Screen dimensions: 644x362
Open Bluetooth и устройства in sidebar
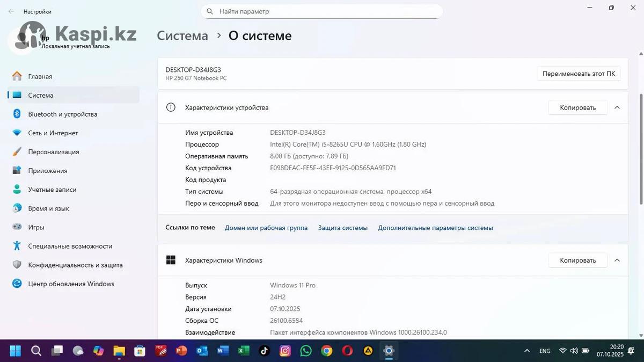click(x=62, y=114)
